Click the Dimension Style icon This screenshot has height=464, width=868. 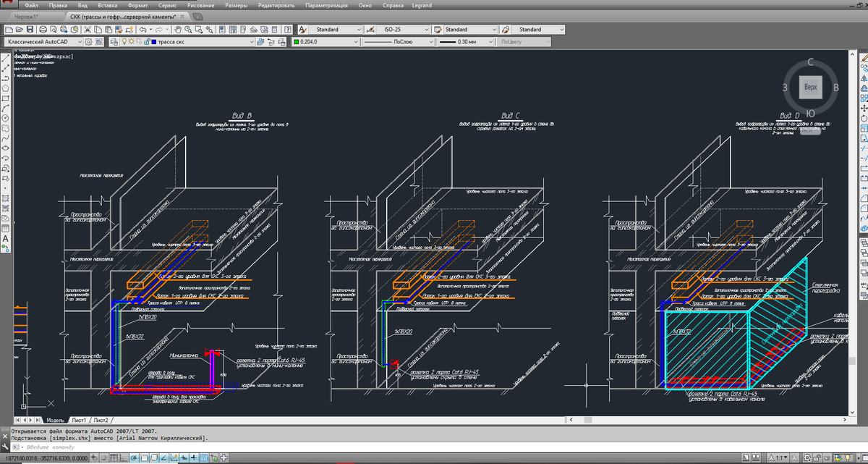370,30
